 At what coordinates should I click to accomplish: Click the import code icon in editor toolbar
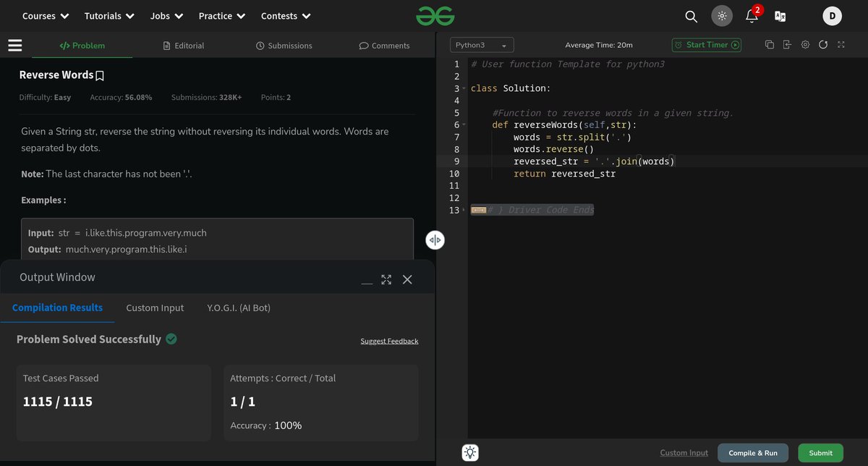point(788,45)
